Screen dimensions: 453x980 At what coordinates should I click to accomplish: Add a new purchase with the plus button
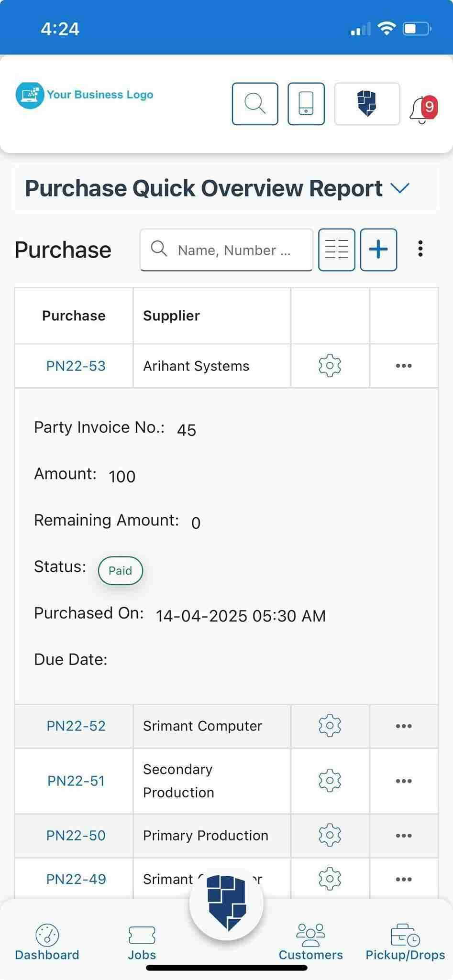click(378, 250)
